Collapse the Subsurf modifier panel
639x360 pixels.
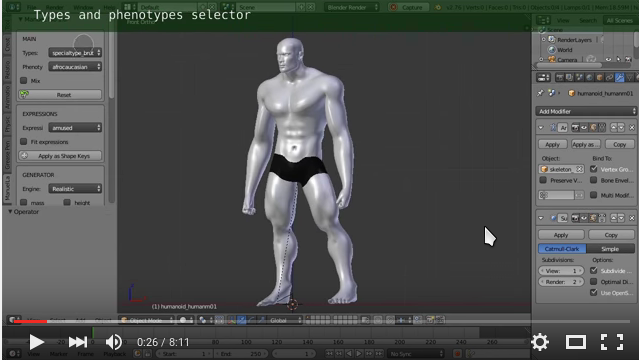click(541, 218)
